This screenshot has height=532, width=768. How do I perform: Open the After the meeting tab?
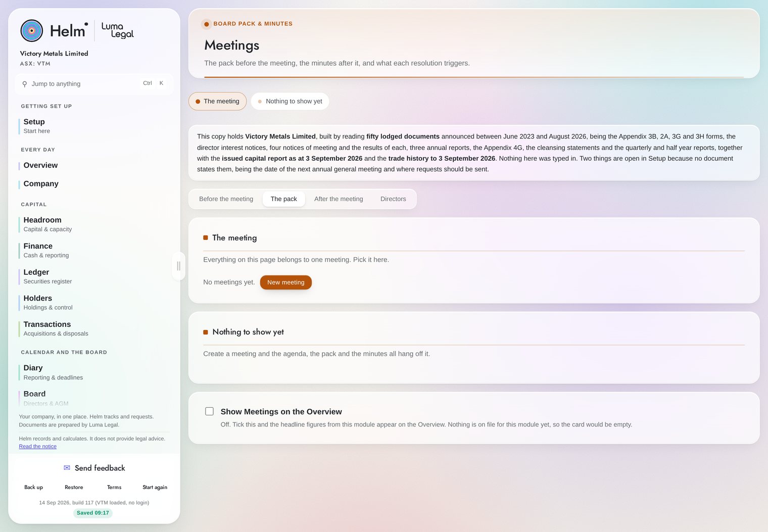pyautogui.click(x=339, y=199)
